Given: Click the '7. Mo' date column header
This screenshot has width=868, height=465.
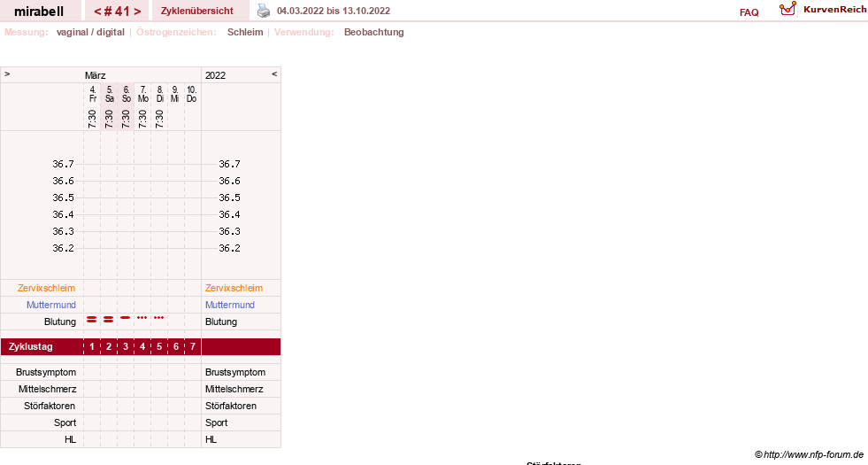Looking at the screenshot, I should point(142,94).
